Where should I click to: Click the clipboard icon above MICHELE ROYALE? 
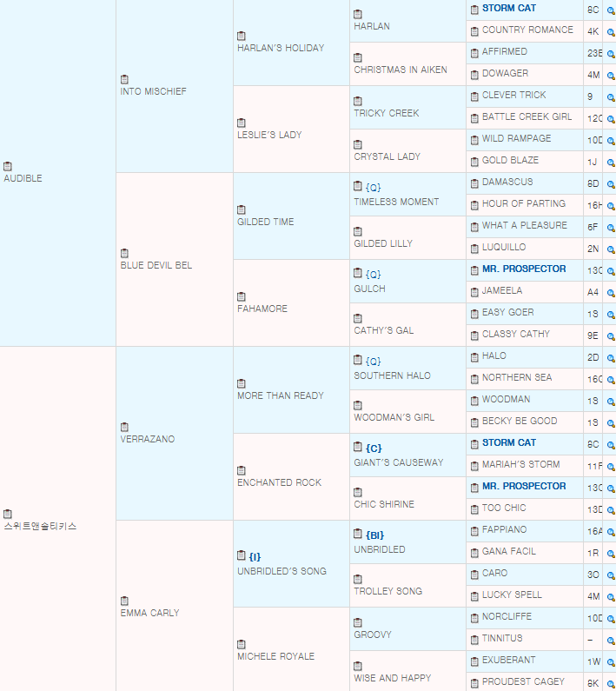click(x=241, y=644)
